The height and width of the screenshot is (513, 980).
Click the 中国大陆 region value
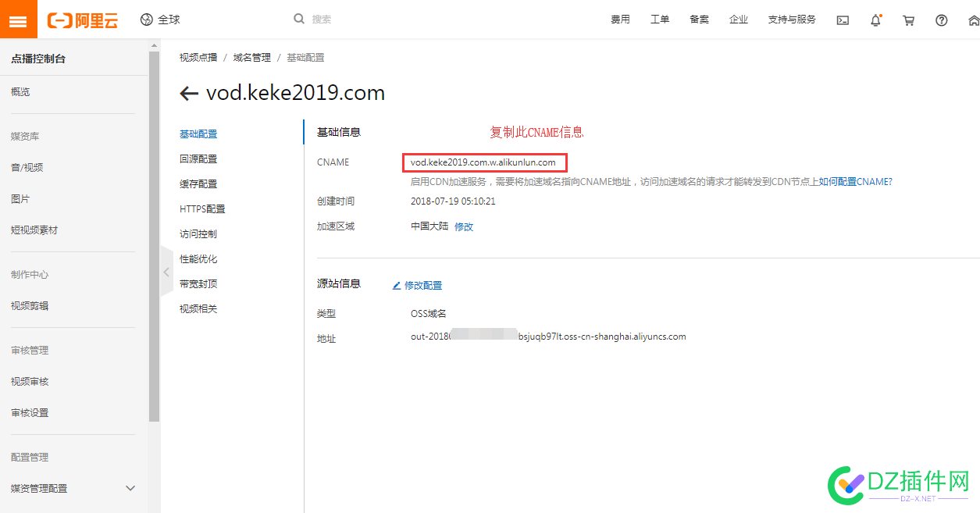429,226
